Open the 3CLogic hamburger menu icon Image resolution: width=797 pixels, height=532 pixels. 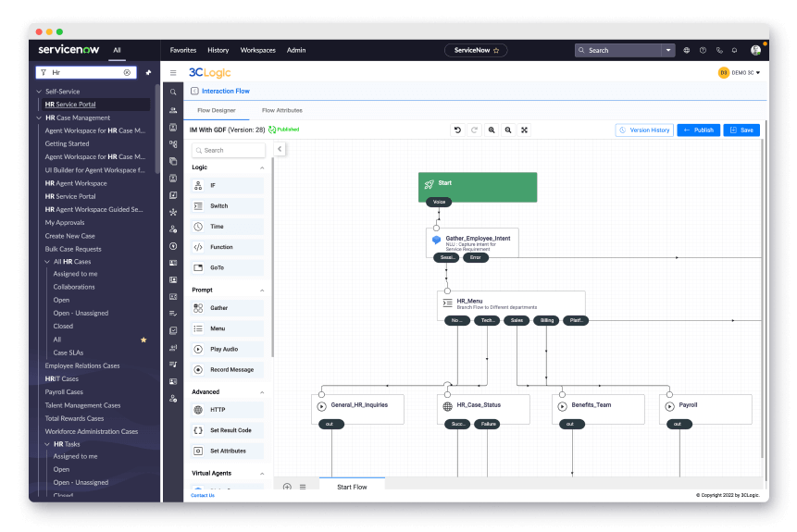[x=173, y=73]
